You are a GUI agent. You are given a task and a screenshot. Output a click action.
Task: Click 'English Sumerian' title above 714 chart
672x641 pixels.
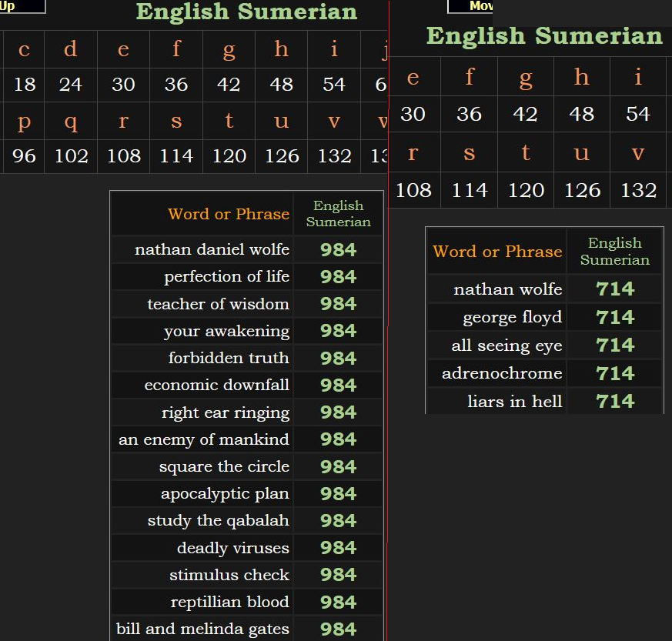[x=544, y=36]
